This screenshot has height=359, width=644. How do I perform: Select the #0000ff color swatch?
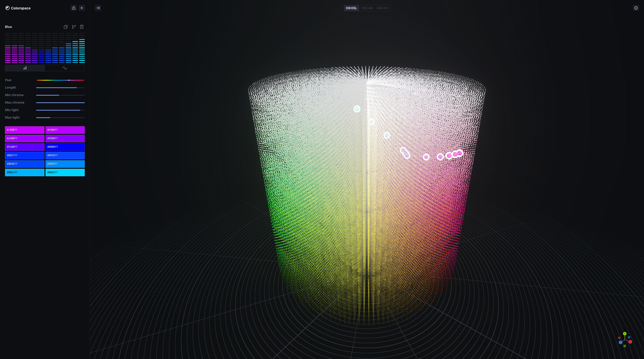65,147
